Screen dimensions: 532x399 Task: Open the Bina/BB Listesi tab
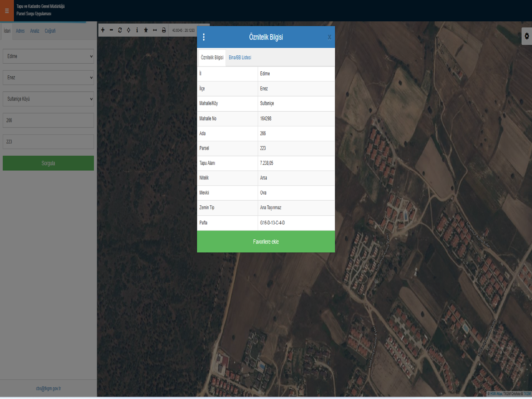coord(240,58)
